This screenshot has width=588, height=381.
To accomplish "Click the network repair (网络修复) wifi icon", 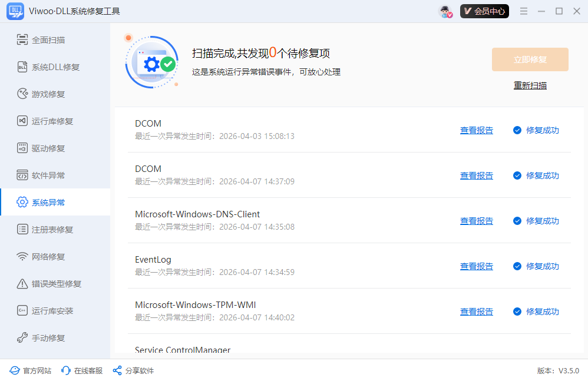I will click(22, 257).
